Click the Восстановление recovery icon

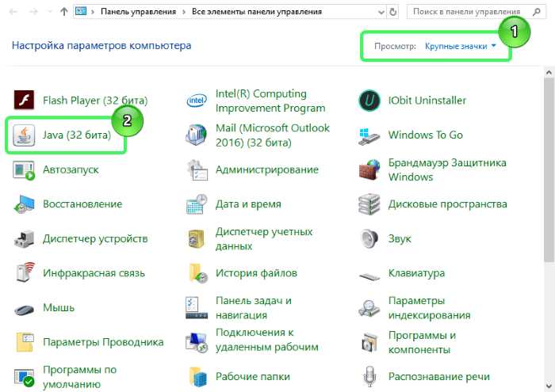coord(24,204)
